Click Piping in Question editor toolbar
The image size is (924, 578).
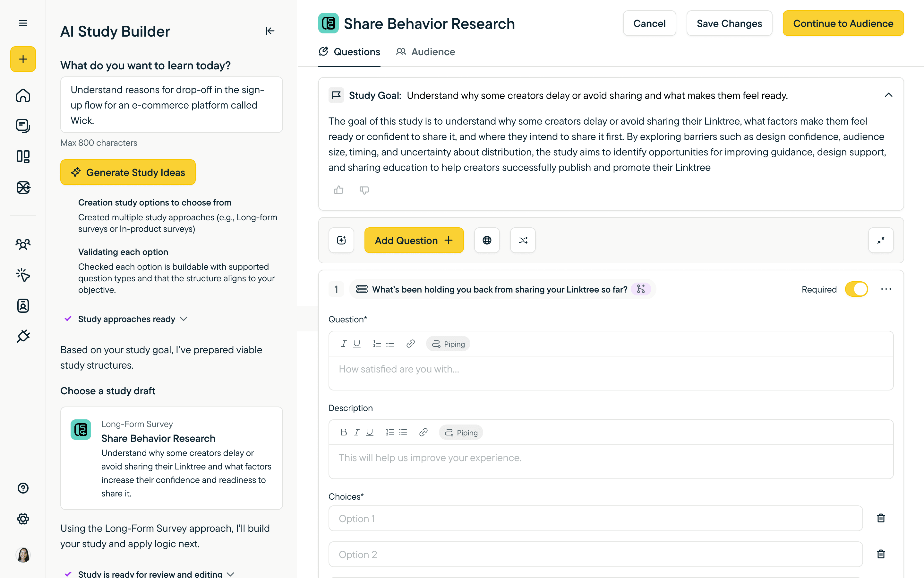pos(448,344)
